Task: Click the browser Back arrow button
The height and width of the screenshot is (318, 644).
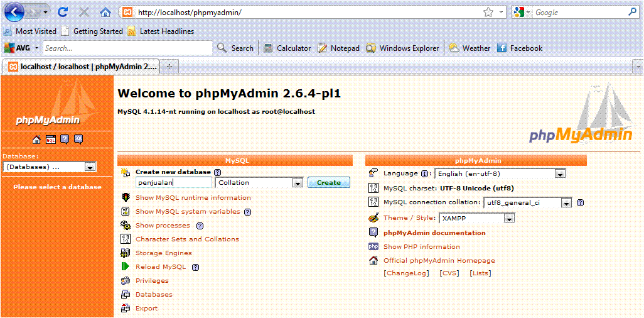Action: [14, 13]
